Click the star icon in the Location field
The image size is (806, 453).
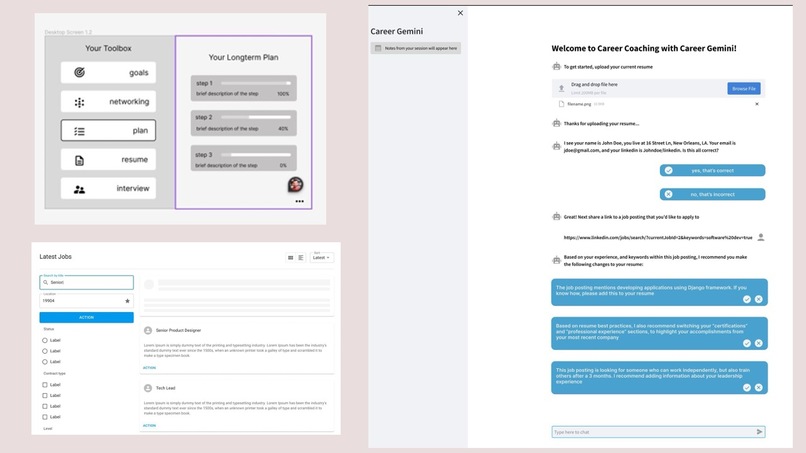pyautogui.click(x=127, y=301)
